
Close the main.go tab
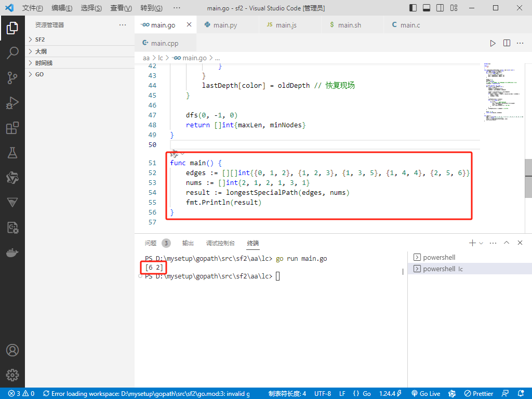(x=189, y=24)
